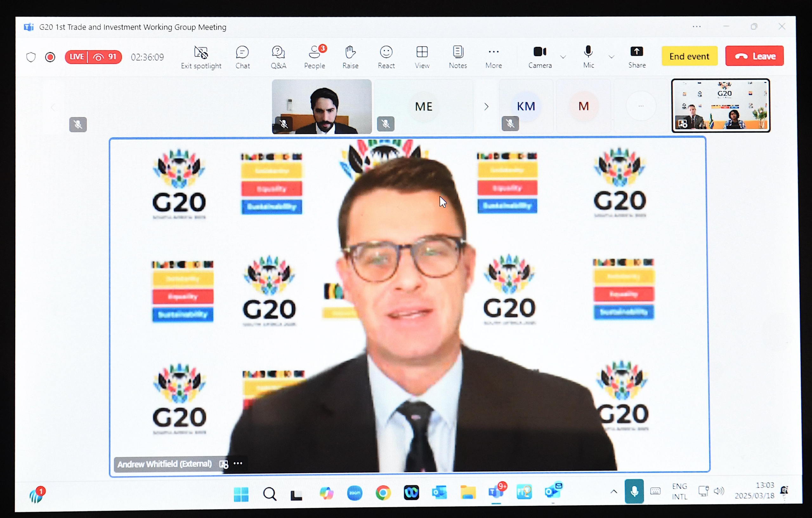Screen dimensions: 812x518
Task: Show next participants with right chevron
Action: [x=486, y=107]
